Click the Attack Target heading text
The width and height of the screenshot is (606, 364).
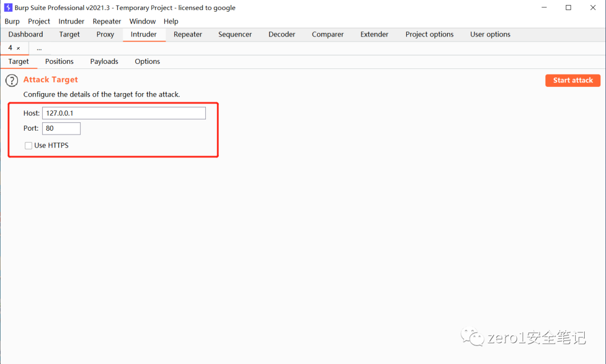50,80
